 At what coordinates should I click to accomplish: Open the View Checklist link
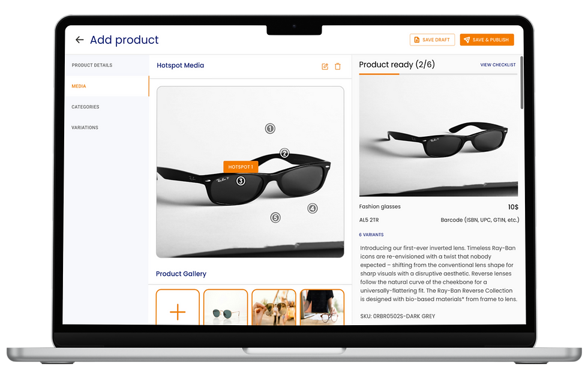(x=497, y=65)
